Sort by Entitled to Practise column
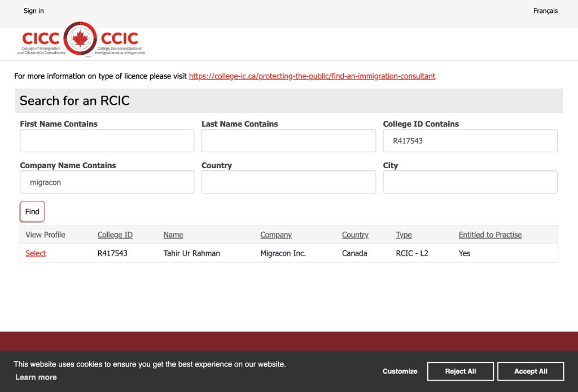The image size is (578, 392). [490, 235]
